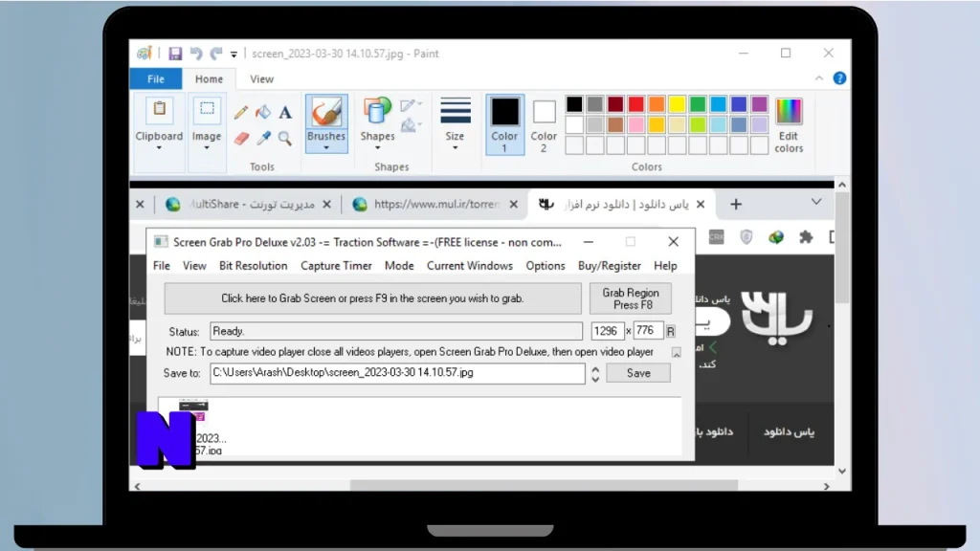
Task: Click the CRX extension icon in browser
Action: point(716,237)
